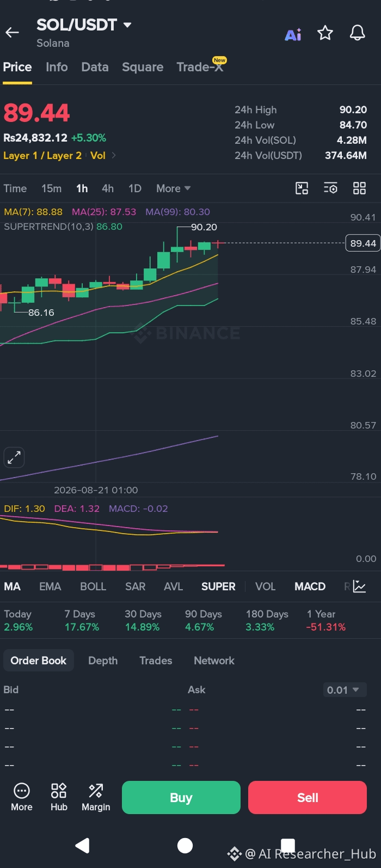Tap the green Buy button
Screen dimensions: 381x868
click(181, 797)
